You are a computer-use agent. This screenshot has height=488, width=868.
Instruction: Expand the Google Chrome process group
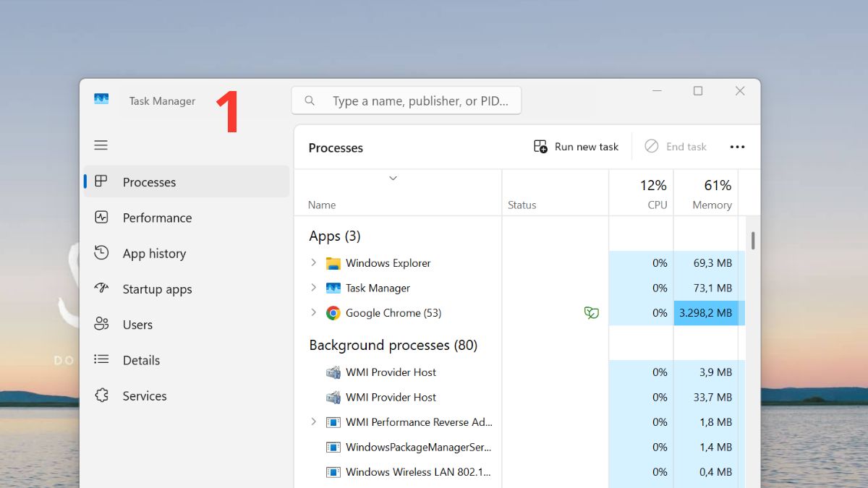313,313
